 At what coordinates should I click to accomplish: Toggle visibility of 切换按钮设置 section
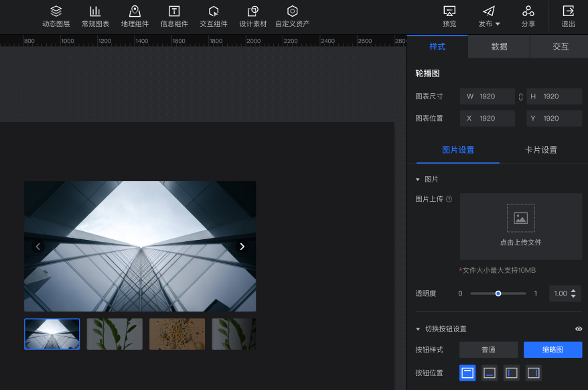click(579, 329)
